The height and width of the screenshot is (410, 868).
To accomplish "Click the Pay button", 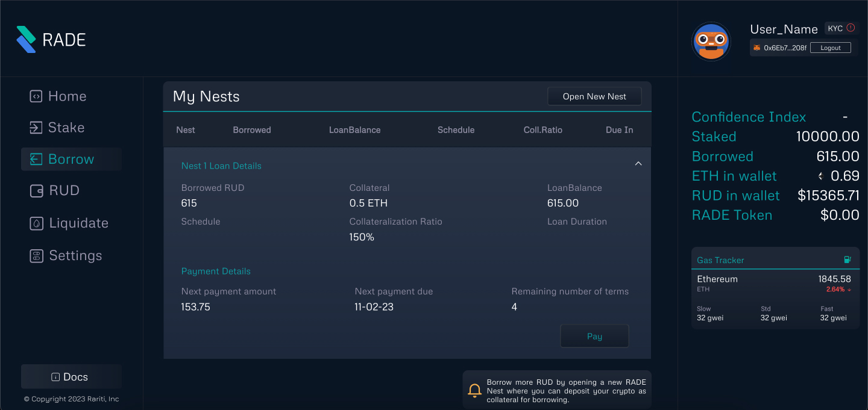I will tap(594, 337).
